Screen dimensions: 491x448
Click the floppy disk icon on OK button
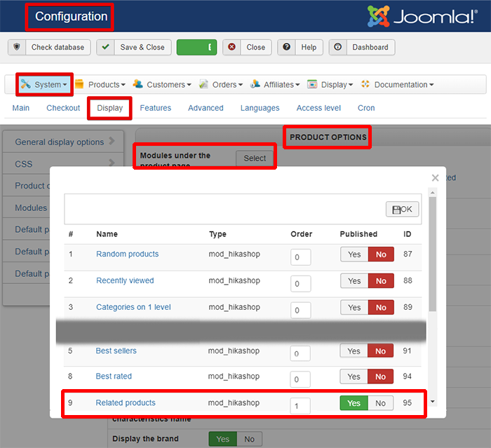pyautogui.click(x=396, y=210)
